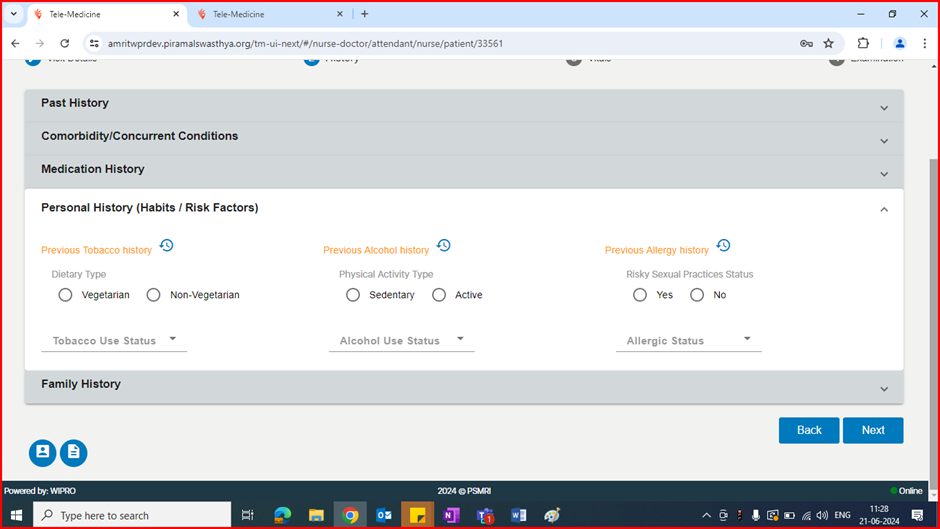Close the second Tele-Medicine tab

340,14
